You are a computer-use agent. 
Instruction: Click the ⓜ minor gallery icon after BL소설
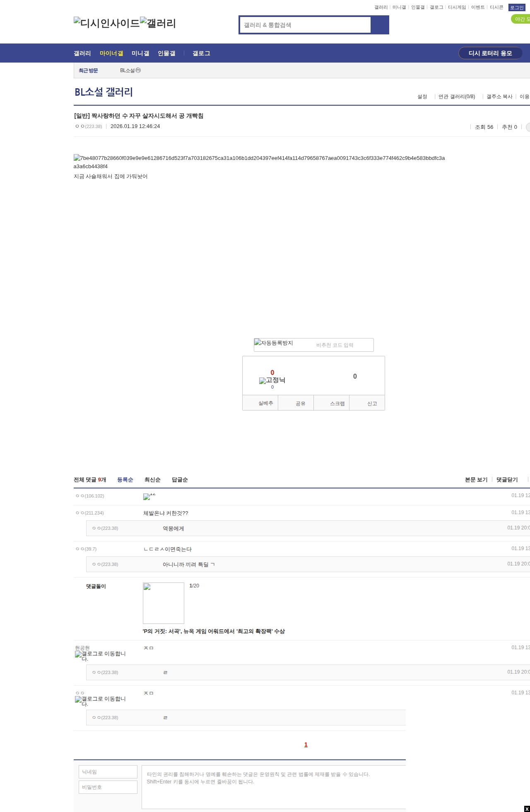[138, 70]
